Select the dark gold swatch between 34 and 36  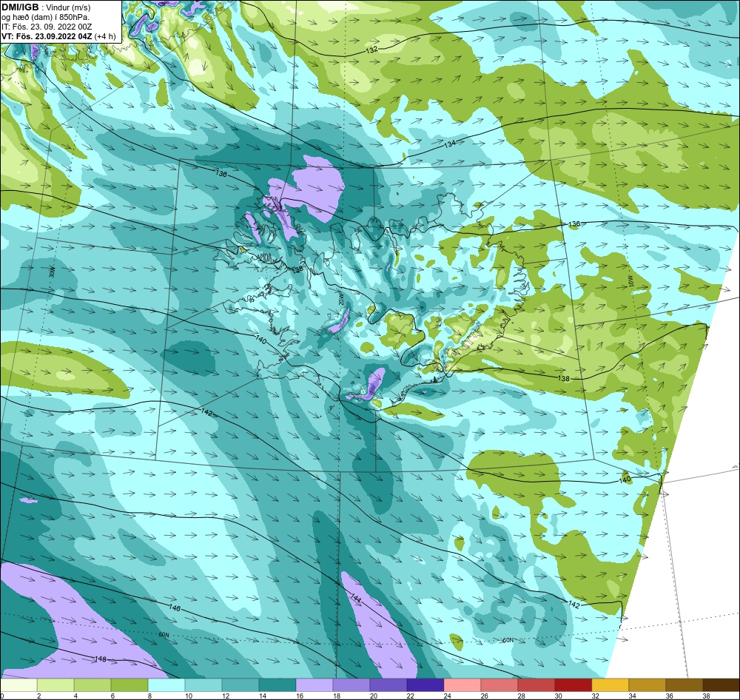point(647,685)
